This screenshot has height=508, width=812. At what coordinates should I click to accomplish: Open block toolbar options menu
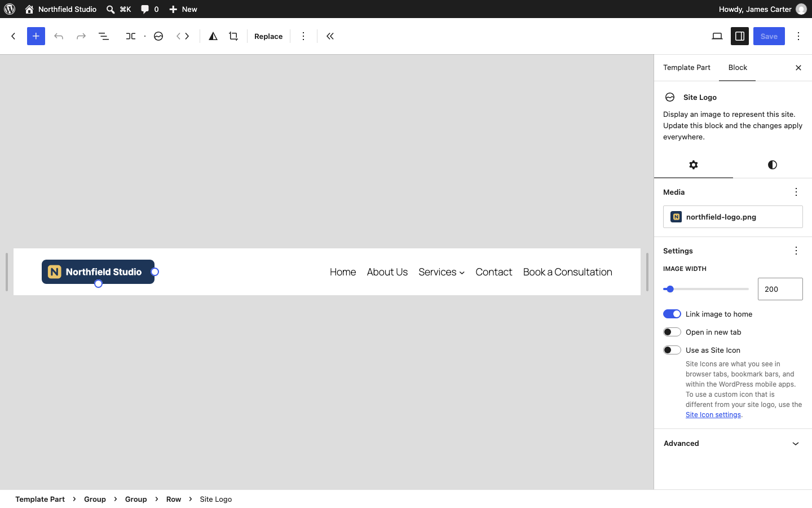[x=303, y=36]
